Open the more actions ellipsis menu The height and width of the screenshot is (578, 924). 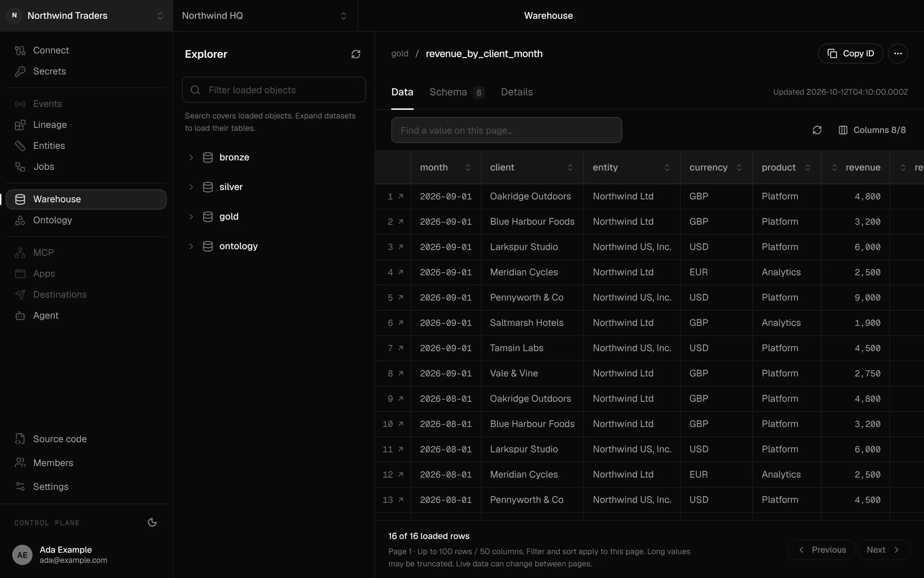[898, 53]
